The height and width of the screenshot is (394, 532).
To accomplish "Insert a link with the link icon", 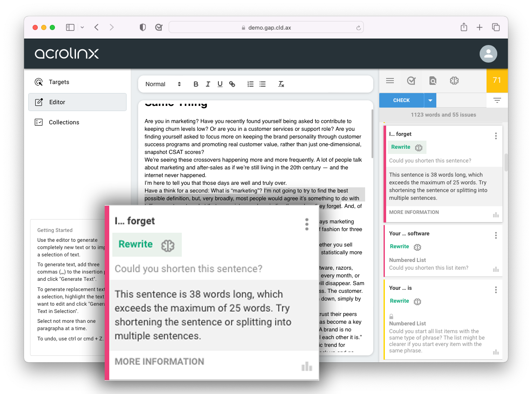I will (x=232, y=84).
